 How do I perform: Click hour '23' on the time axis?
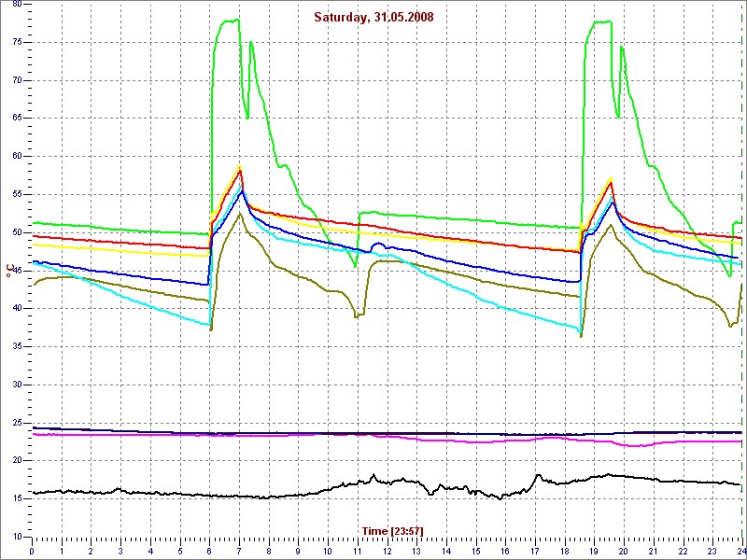(712, 552)
